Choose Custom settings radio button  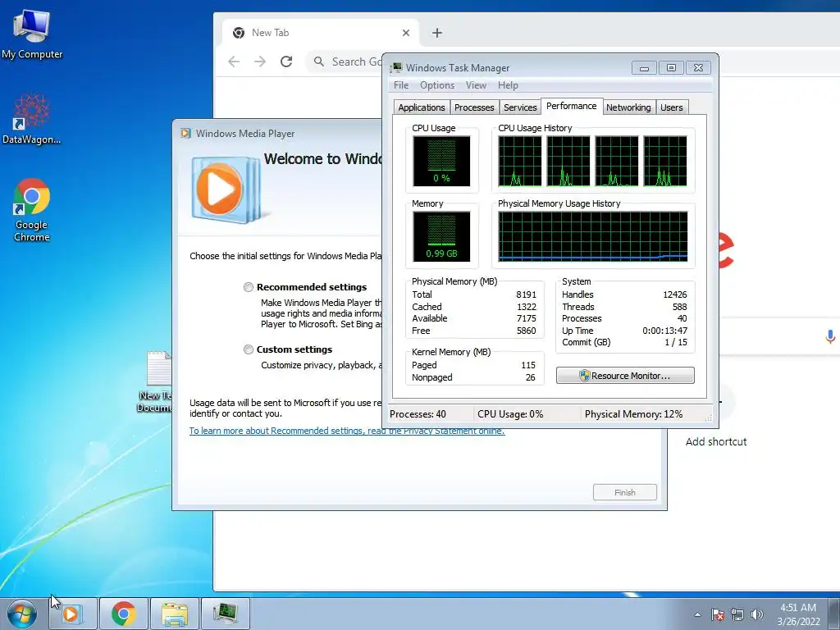pos(248,349)
